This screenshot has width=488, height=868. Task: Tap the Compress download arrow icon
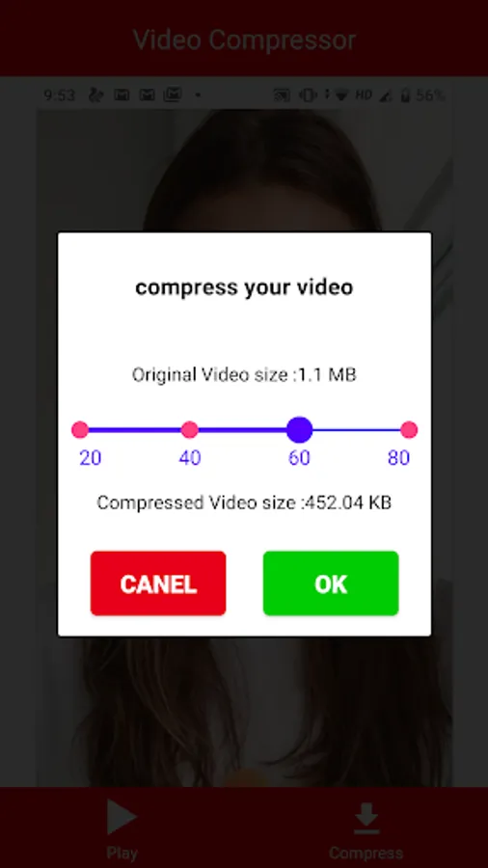[x=366, y=818]
